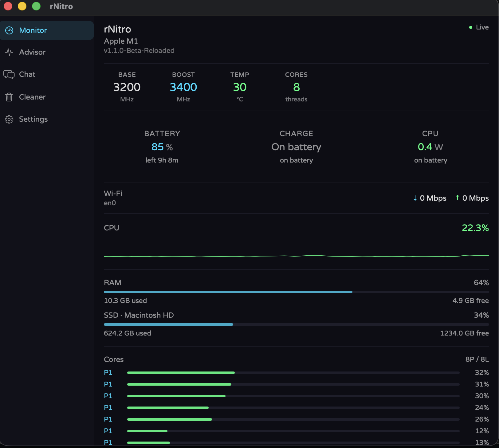Click the core bar showing 24%
Image resolution: width=499 pixels, height=448 pixels.
point(293,408)
